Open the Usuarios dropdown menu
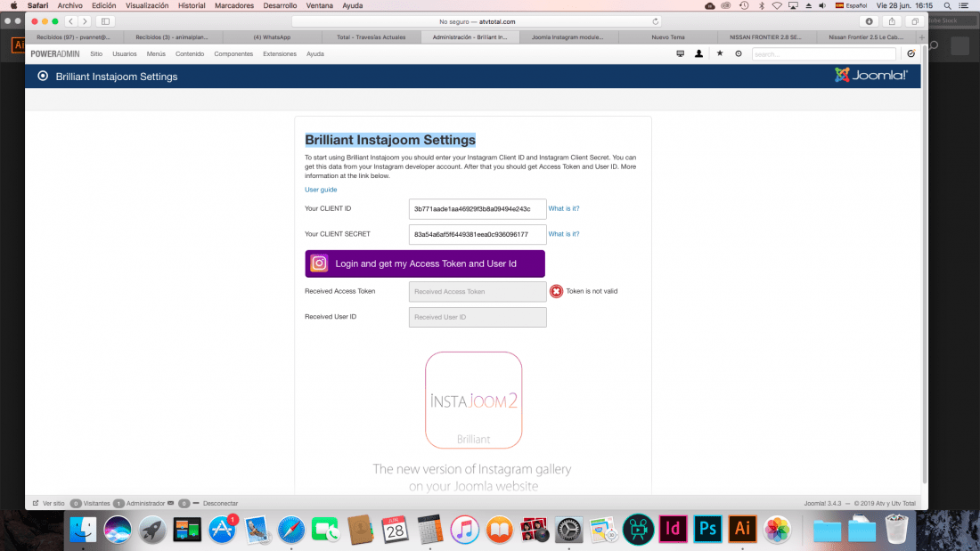980x551 pixels. [125, 53]
